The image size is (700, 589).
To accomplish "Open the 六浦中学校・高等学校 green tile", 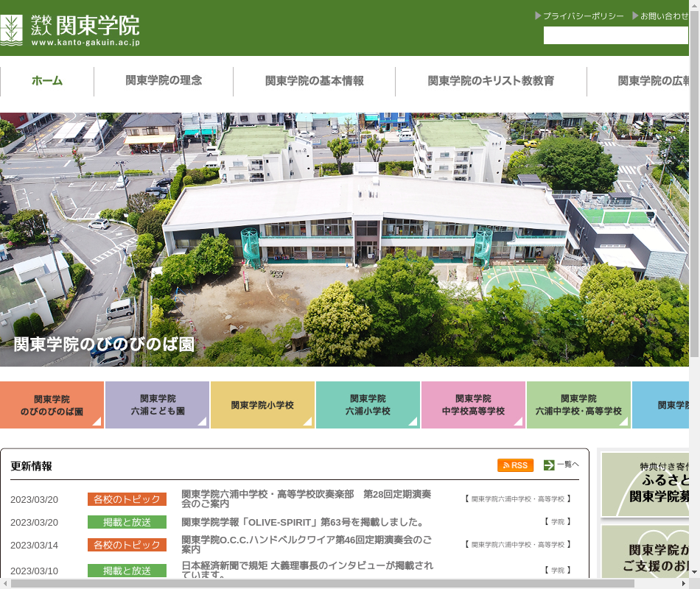I will tap(578, 405).
